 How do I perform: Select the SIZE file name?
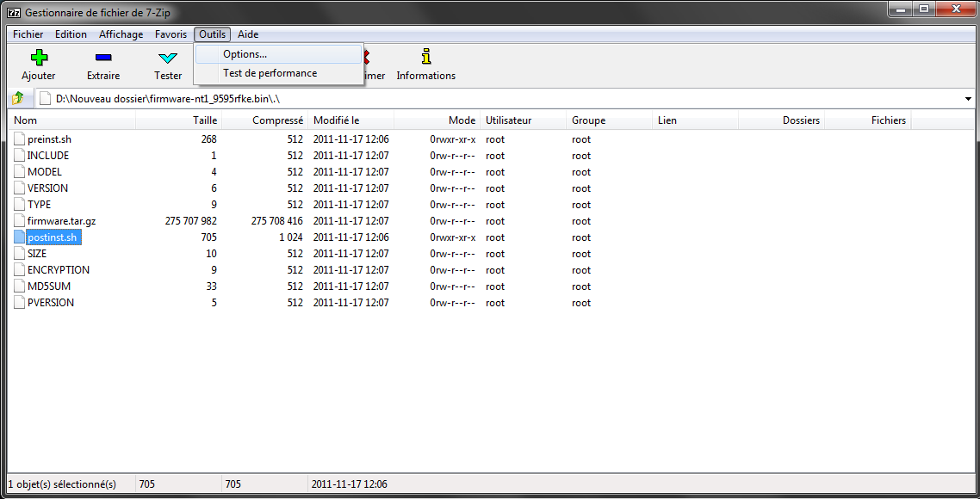pos(37,254)
